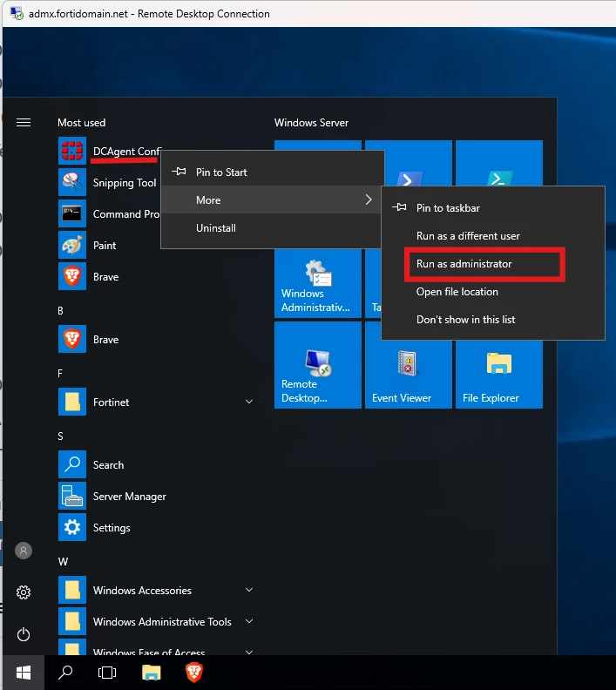The width and height of the screenshot is (616, 690).
Task: Open the Settings gear in Start sidebar
Action: coord(24,592)
